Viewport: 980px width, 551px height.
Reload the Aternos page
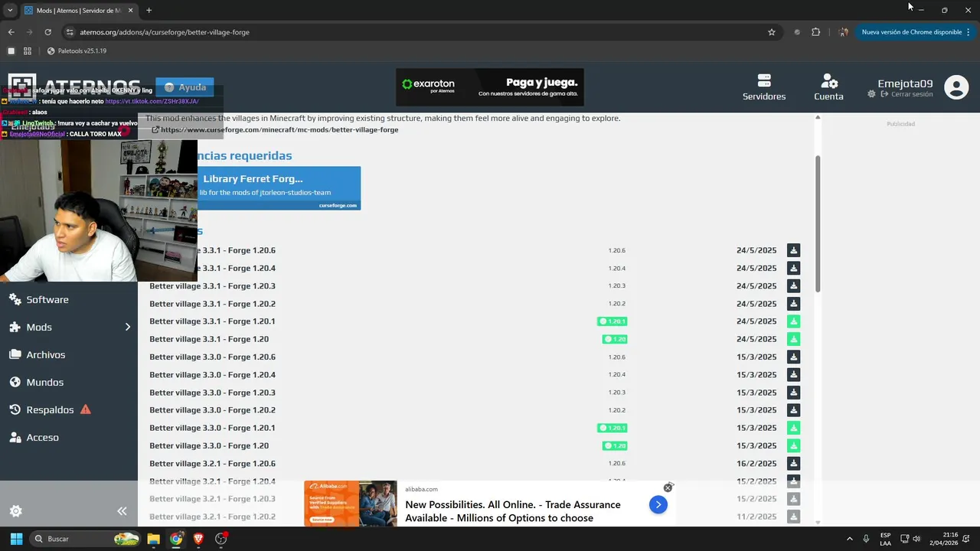click(47, 32)
